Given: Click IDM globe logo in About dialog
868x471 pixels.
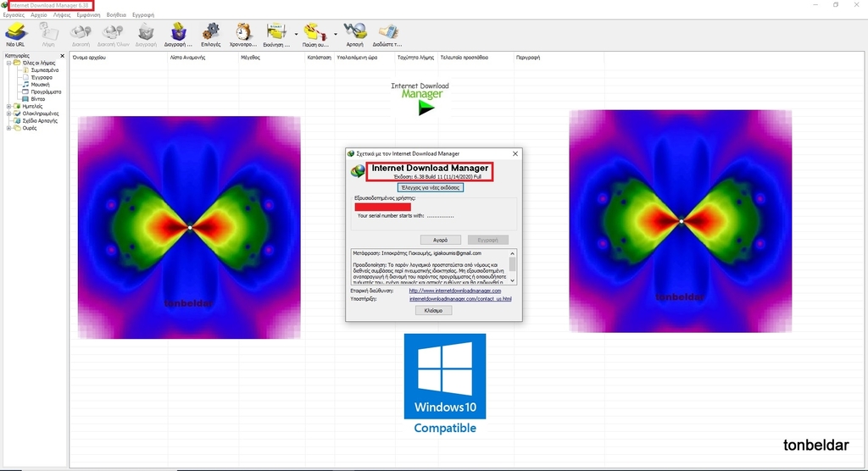Looking at the screenshot, I should (x=358, y=171).
